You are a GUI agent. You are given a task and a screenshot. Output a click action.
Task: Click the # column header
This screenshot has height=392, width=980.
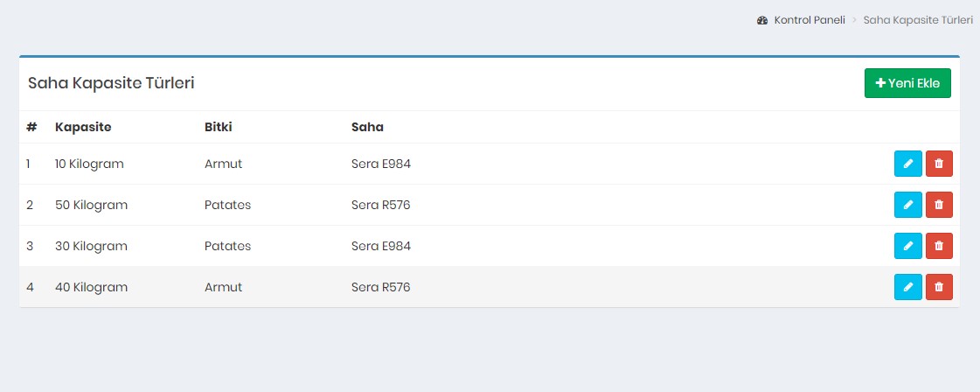[31, 127]
